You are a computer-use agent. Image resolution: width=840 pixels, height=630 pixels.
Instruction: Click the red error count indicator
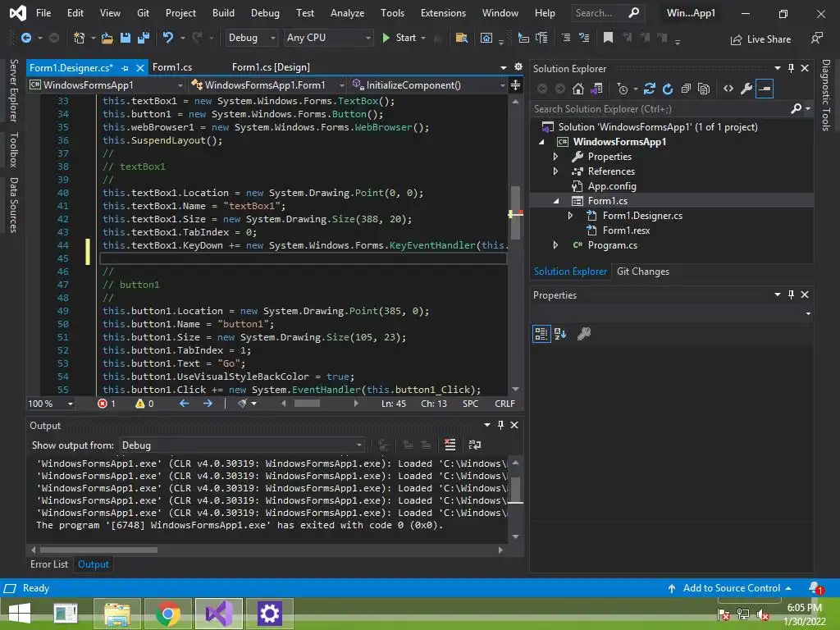coord(107,404)
